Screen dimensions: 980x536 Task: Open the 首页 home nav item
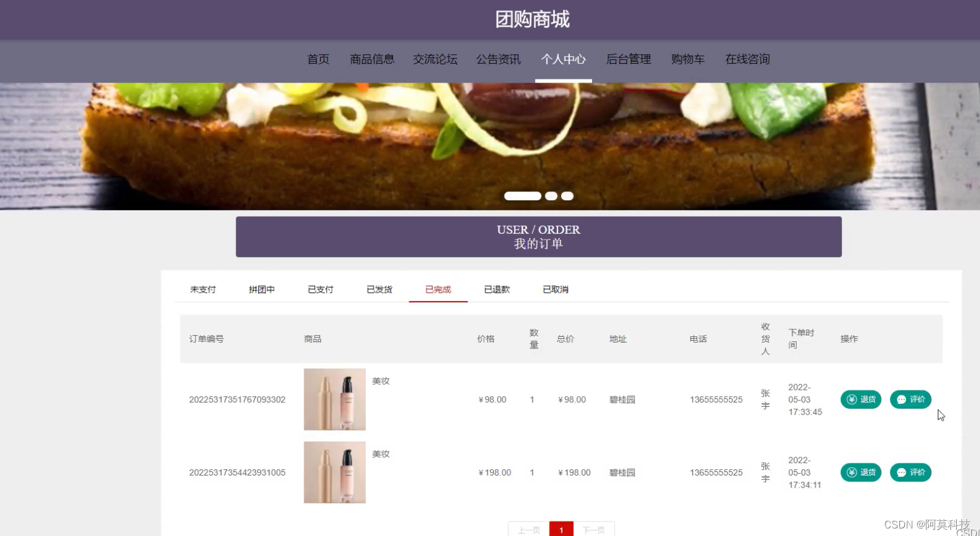coord(318,59)
